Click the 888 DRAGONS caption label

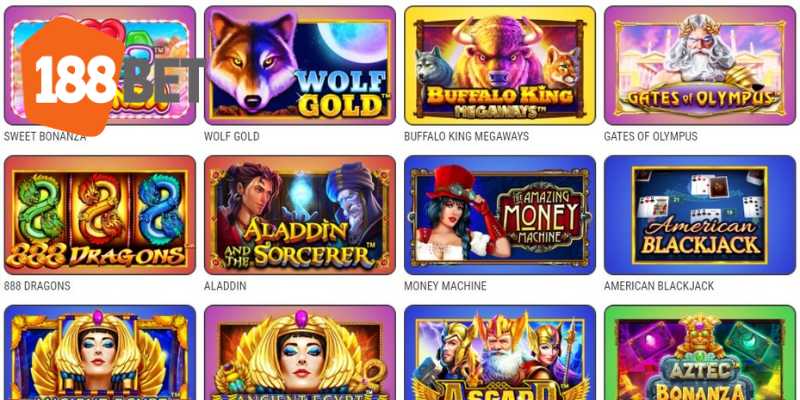pyautogui.click(x=37, y=286)
